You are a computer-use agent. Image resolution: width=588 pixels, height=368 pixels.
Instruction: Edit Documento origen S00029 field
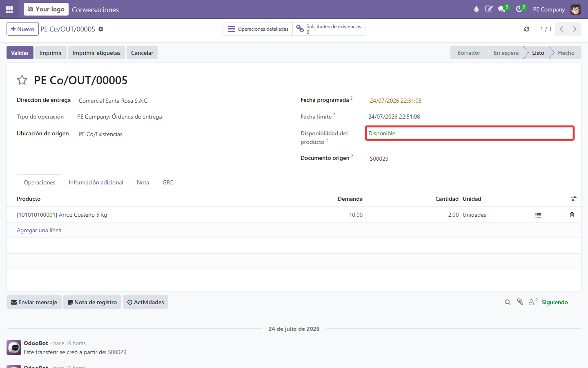point(470,159)
